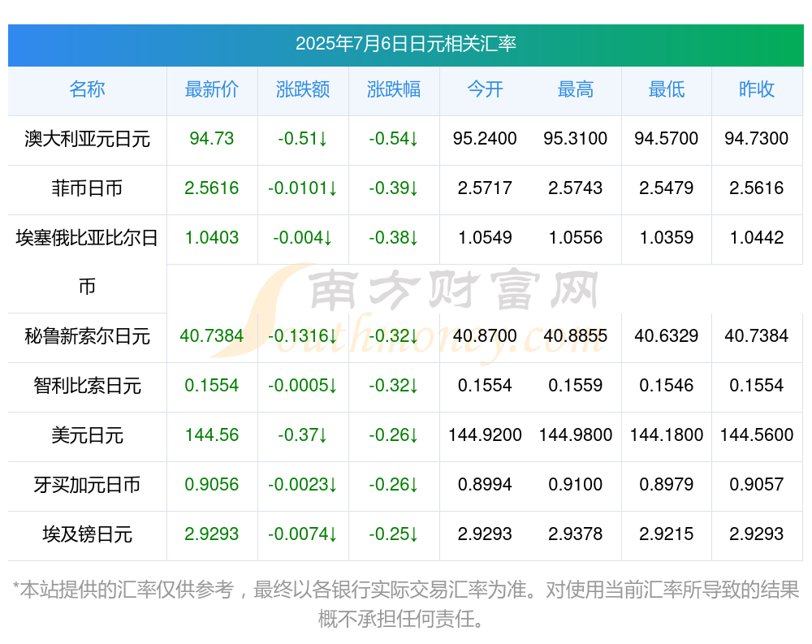Select the '最新价' column header
The image size is (812, 644).
coord(212,89)
